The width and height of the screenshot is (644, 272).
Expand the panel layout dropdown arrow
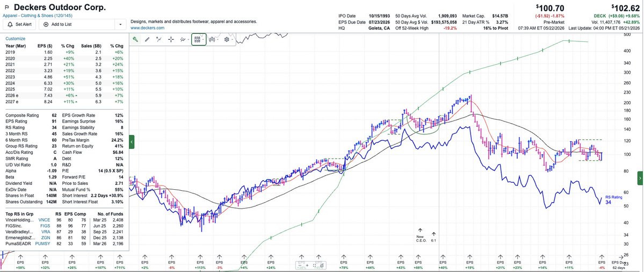[203, 39]
